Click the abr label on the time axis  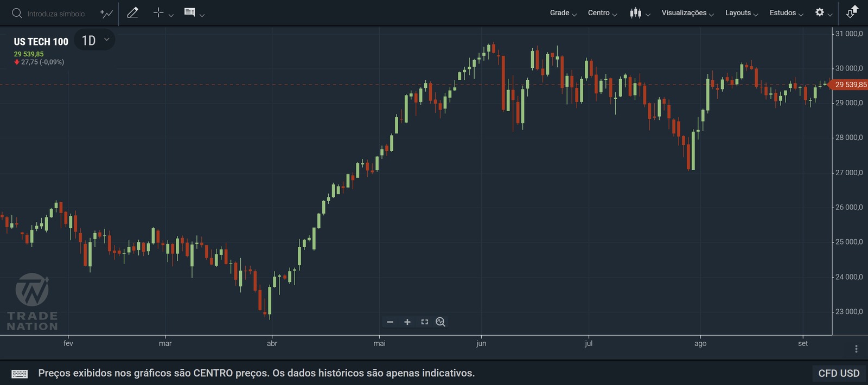(272, 343)
